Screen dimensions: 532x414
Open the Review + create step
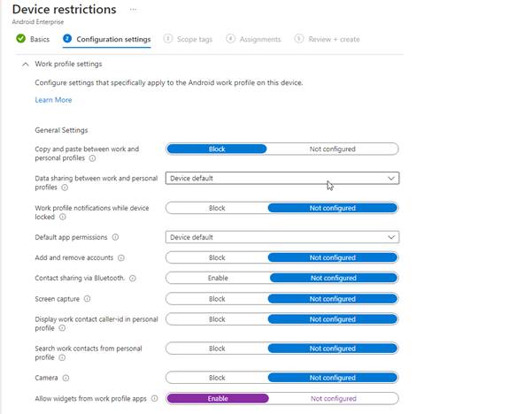(x=327, y=39)
